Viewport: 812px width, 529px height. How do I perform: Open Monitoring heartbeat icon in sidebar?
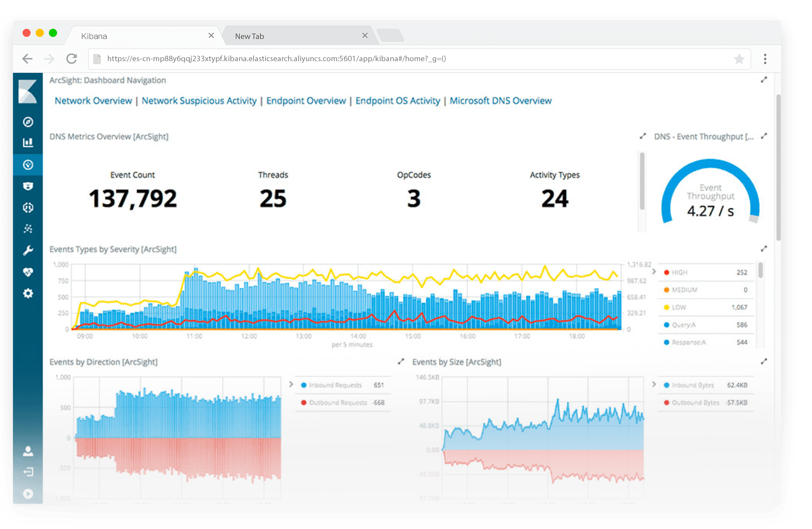pyautogui.click(x=28, y=272)
